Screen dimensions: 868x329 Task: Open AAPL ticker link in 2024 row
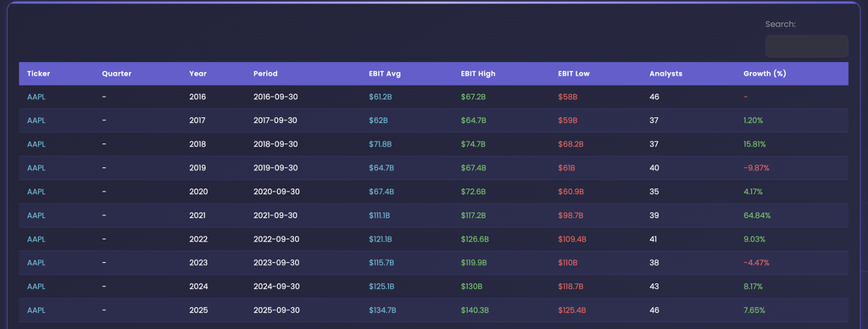click(x=36, y=287)
